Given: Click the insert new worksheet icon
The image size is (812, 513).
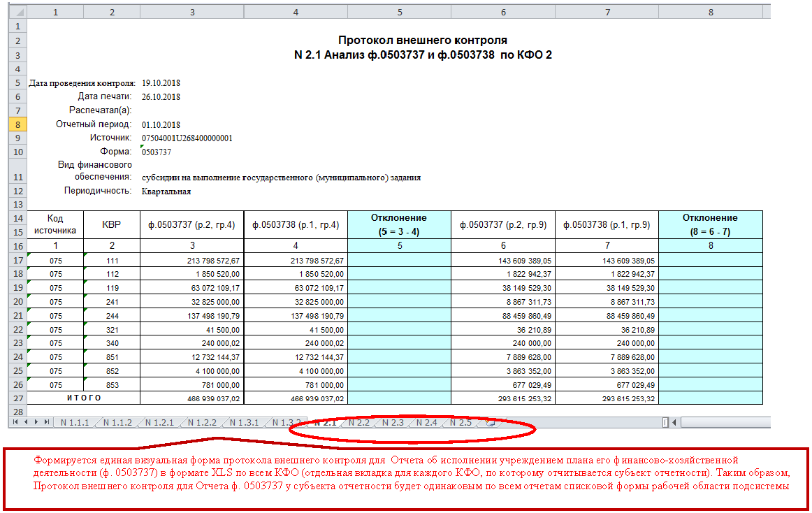Looking at the screenshot, I should 490,422.
